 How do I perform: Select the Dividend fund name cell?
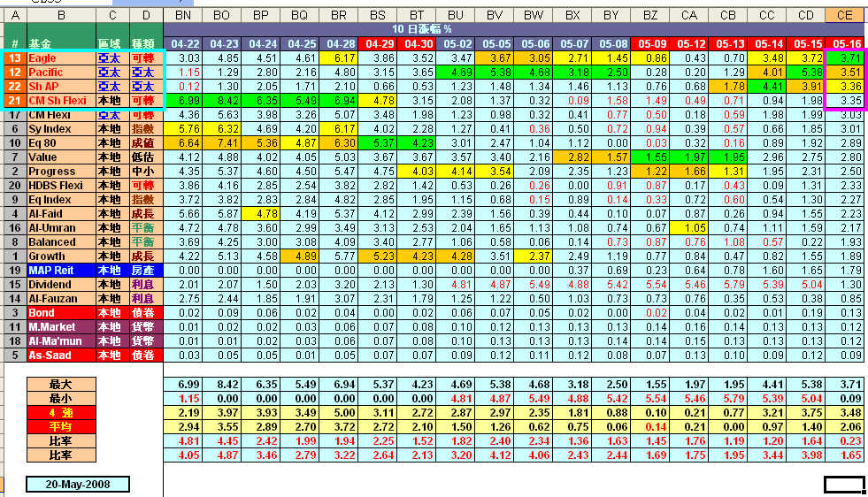61,285
